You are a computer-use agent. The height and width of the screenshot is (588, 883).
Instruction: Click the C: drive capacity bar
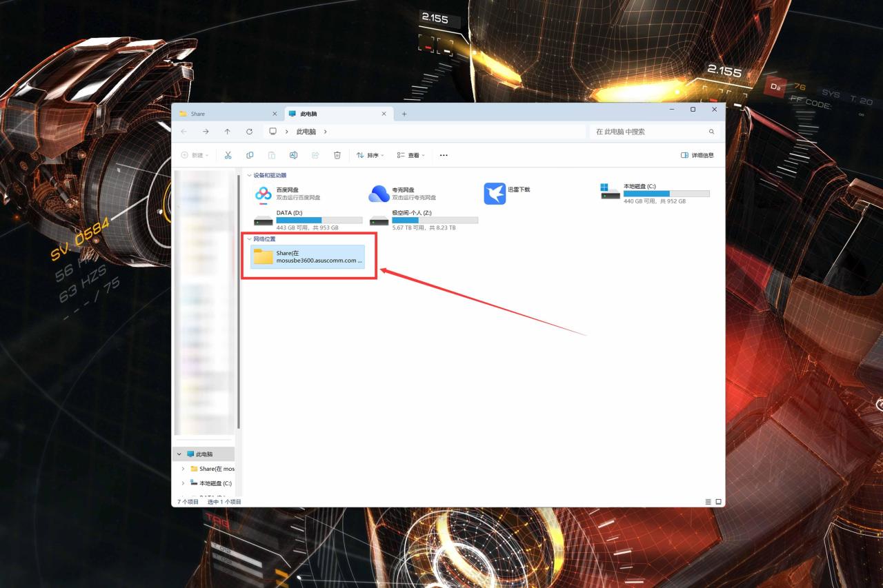(666, 194)
